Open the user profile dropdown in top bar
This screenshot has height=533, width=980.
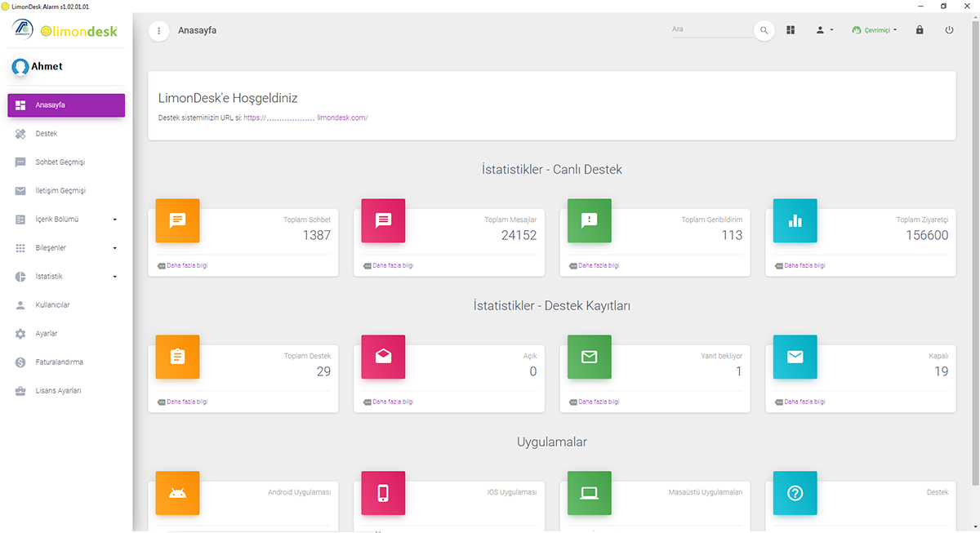click(824, 30)
